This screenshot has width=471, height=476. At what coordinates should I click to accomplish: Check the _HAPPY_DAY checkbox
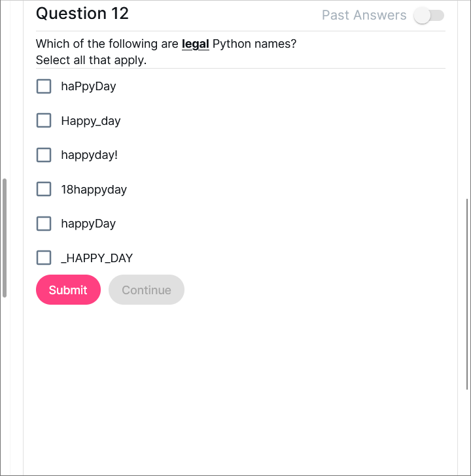coord(44,258)
